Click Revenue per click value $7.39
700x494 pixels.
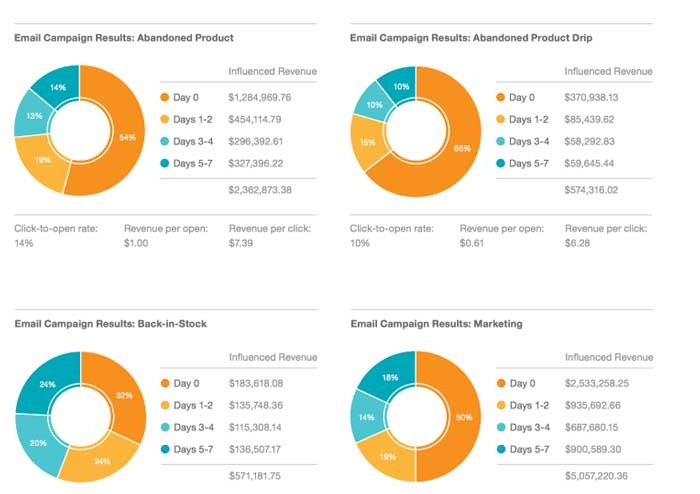pyautogui.click(x=241, y=243)
